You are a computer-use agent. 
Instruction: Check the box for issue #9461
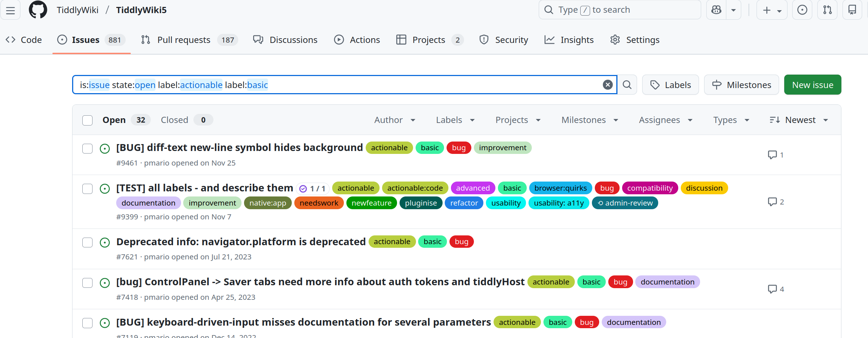[x=87, y=148]
